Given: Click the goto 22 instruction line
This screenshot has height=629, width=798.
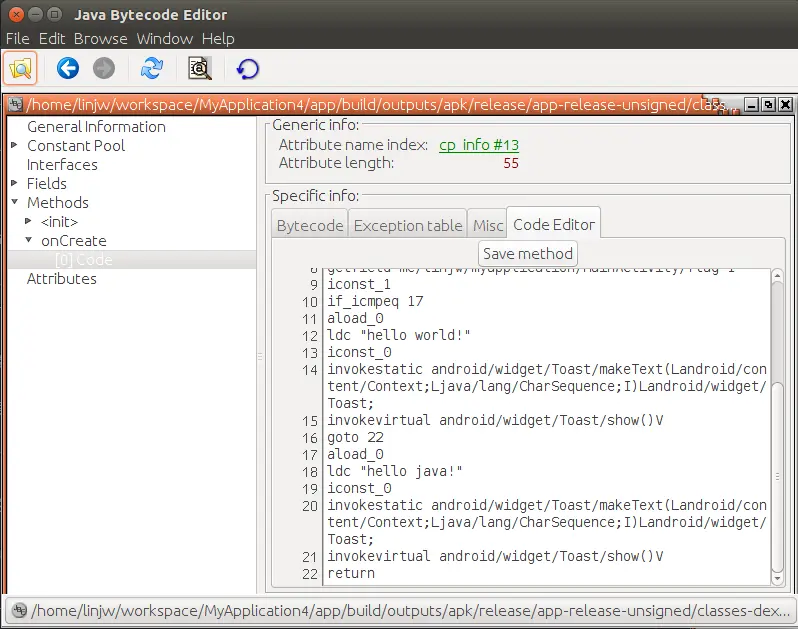Looking at the screenshot, I should (355, 437).
